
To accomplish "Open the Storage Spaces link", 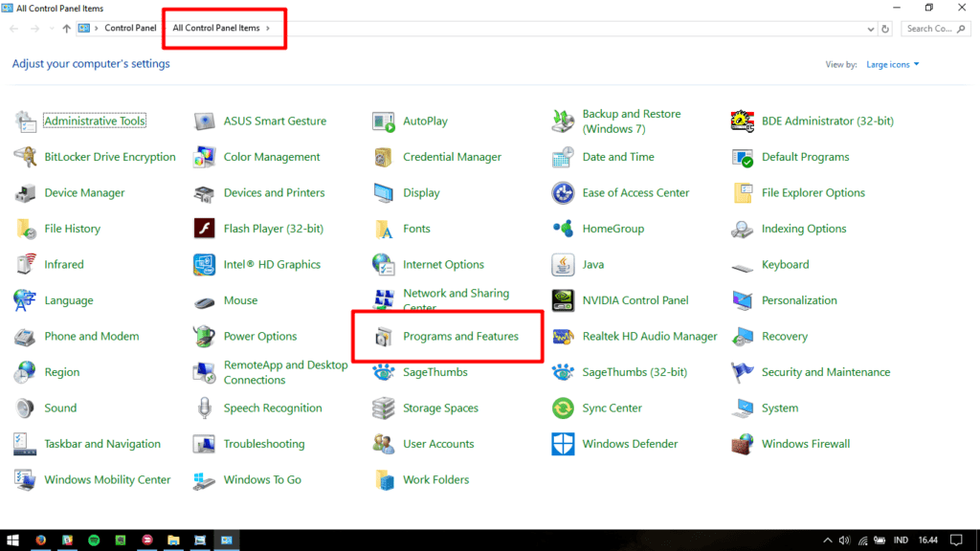I will (x=440, y=408).
